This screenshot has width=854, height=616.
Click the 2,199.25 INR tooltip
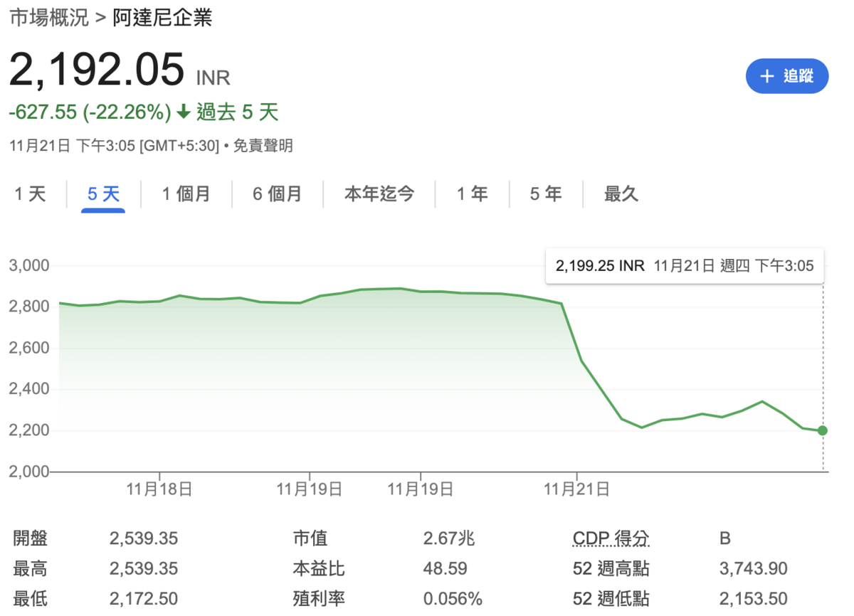(x=685, y=266)
